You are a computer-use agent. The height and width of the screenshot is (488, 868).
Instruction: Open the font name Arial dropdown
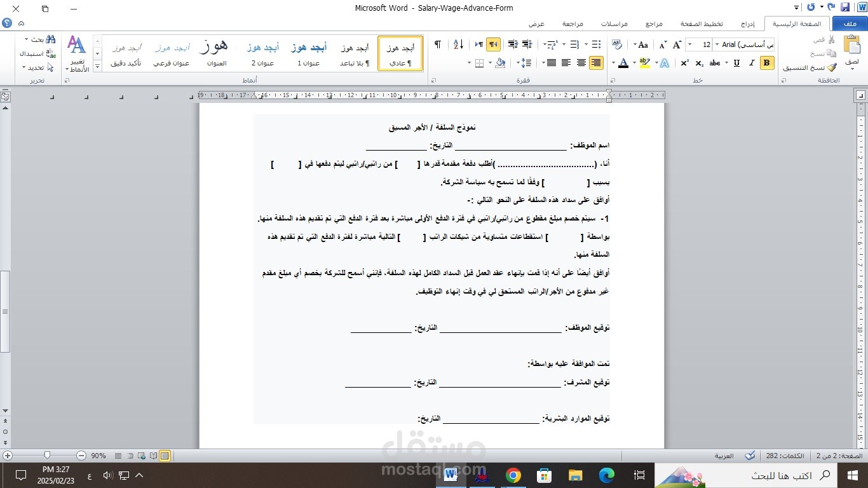pos(717,44)
